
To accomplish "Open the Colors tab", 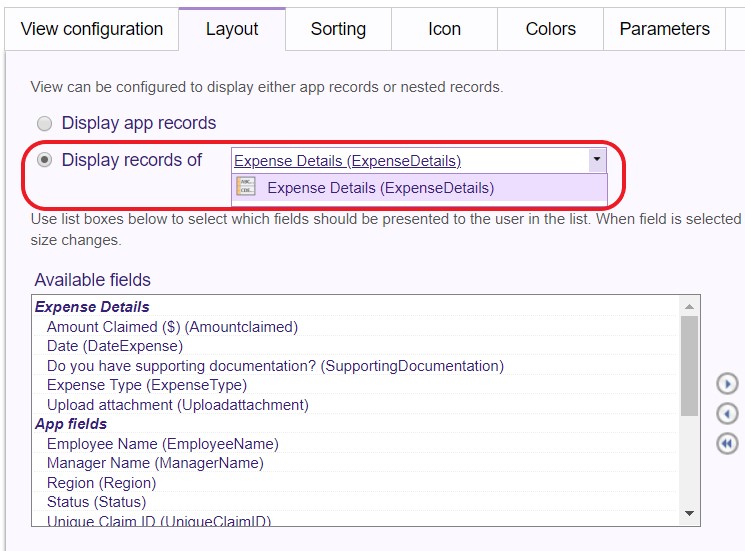I will click(x=550, y=29).
